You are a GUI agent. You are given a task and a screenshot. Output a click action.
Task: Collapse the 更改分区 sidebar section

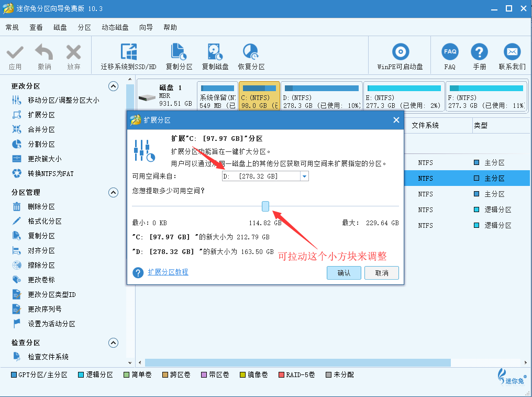point(113,86)
